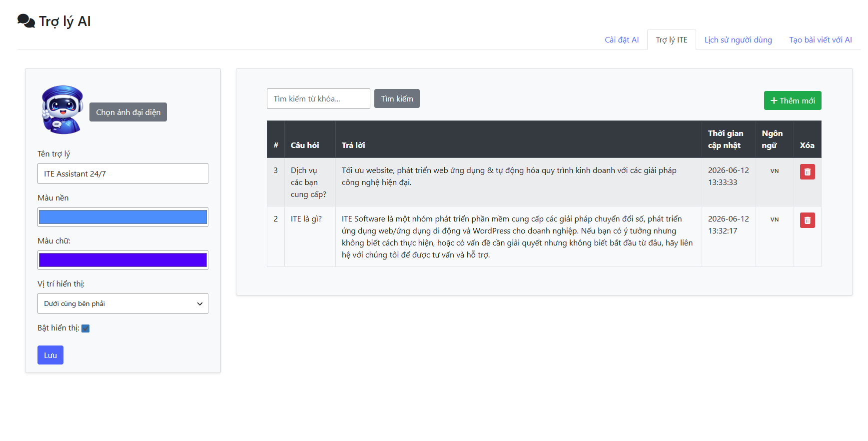Open the 'Màu nền' blue color picker

click(x=123, y=217)
